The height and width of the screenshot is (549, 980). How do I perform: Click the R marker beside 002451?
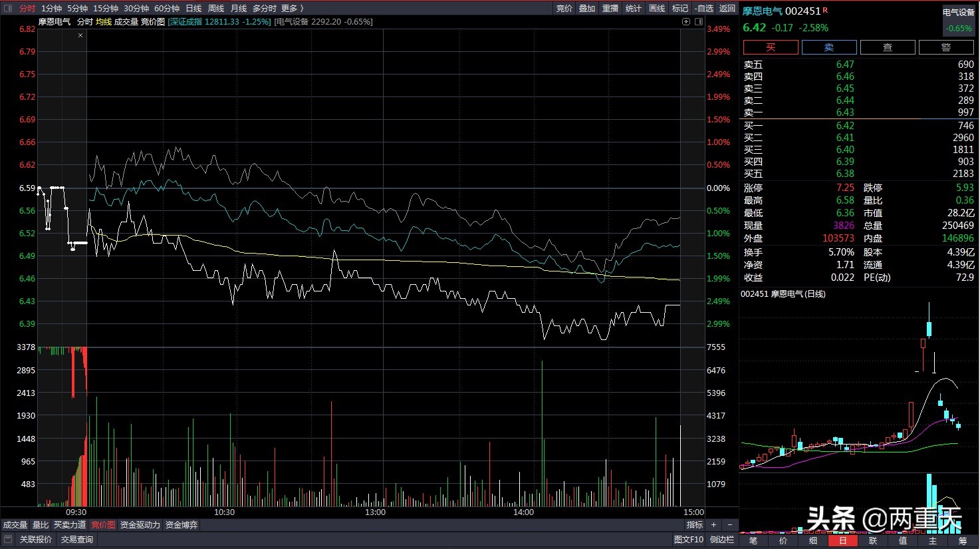[826, 10]
